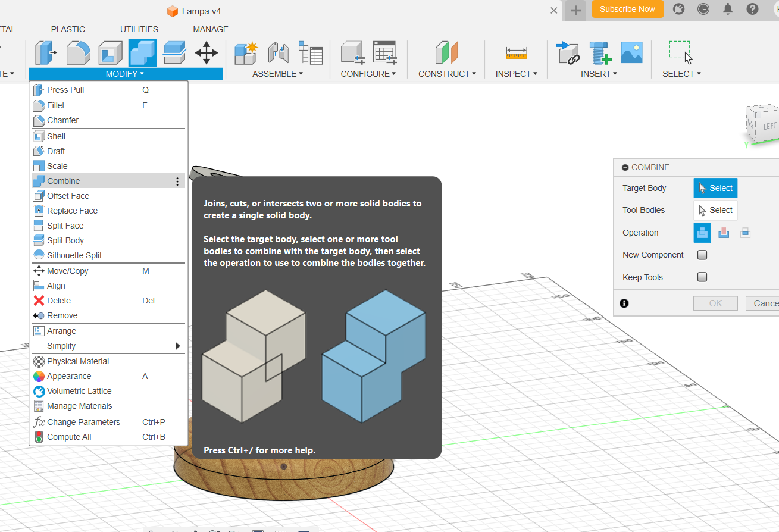The height and width of the screenshot is (532, 779).
Task: Choose Volumetric Lattice menu item
Action: [x=108, y=391]
